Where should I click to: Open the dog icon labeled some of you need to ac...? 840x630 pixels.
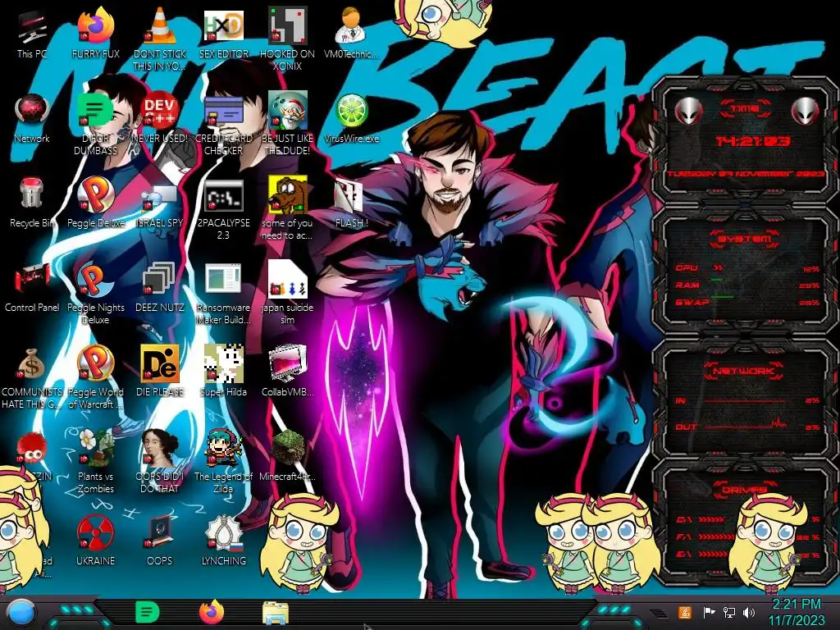point(287,195)
